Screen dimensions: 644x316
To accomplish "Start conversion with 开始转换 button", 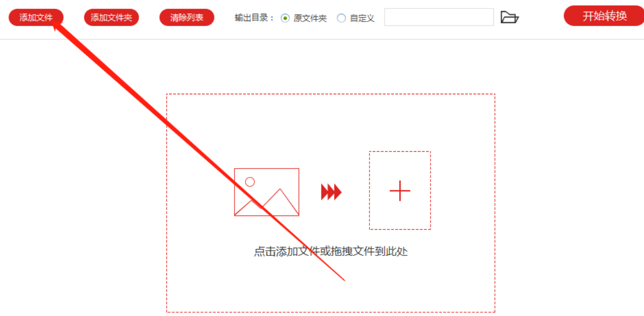I will point(604,16).
